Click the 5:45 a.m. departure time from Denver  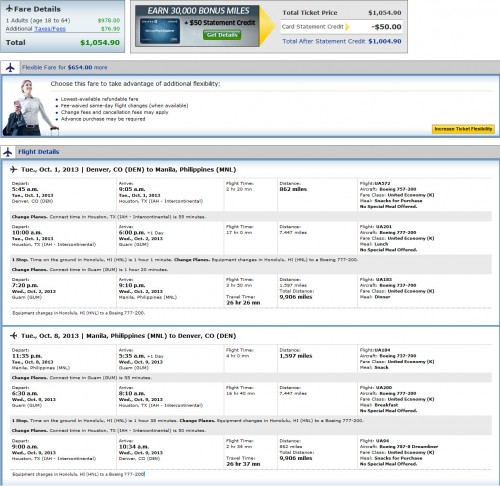[x=25, y=189]
